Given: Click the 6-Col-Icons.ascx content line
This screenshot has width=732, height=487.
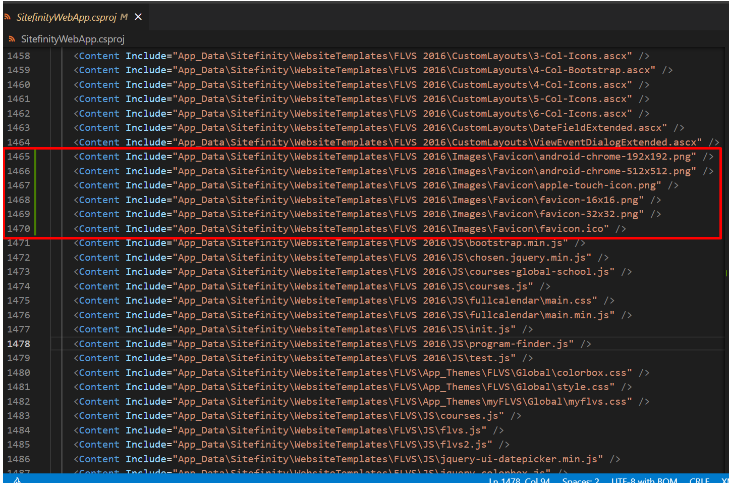Looking at the screenshot, I should [361, 114].
